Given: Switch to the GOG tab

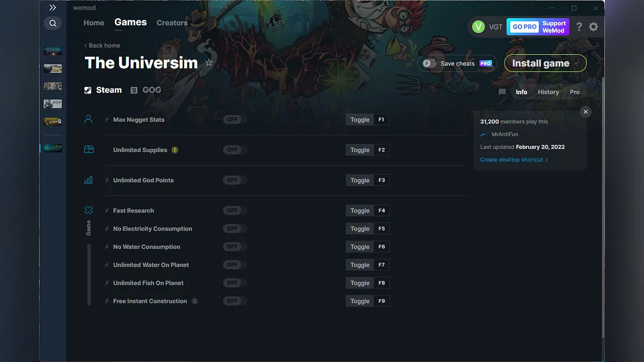Looking at the screenshot, I should pos(146,90).
